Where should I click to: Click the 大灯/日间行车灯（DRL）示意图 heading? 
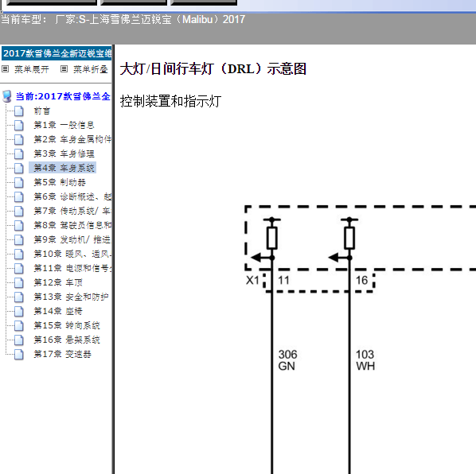pos(213,68)
